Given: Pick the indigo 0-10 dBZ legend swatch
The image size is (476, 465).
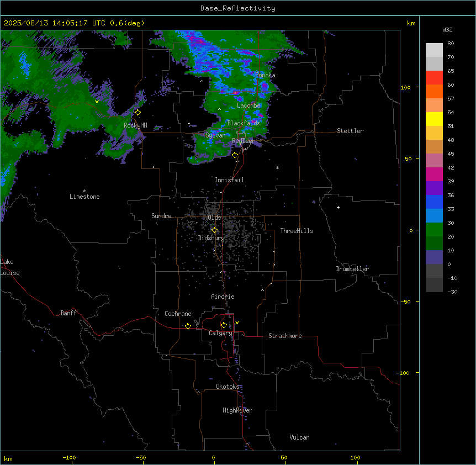Looking at the screenshot, I should (x=434, y=257).
